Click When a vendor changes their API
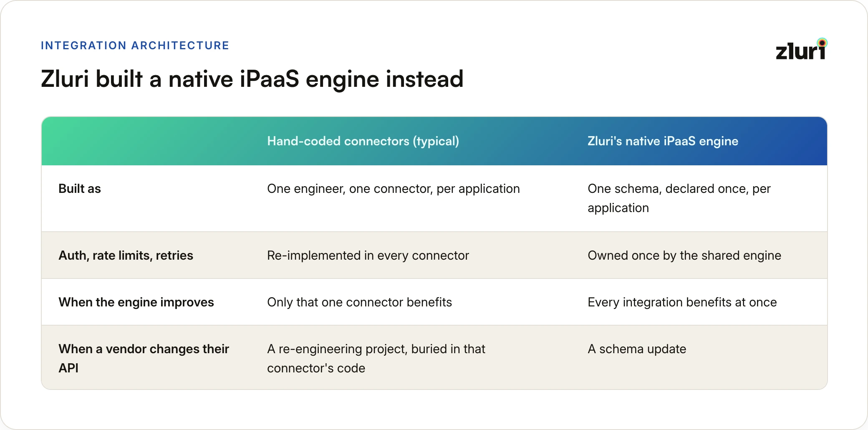This screenshot has height=430, width=868. (x=144, y=358)
